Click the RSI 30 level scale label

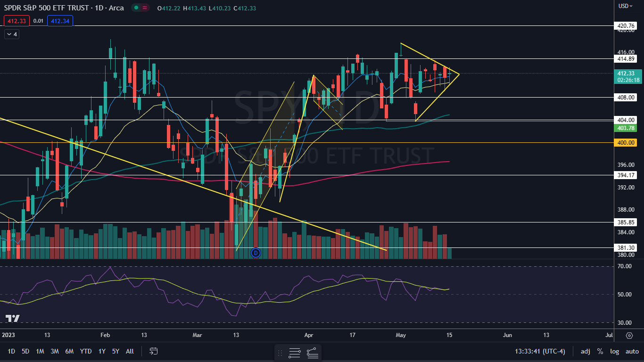[x=626, y=323]
